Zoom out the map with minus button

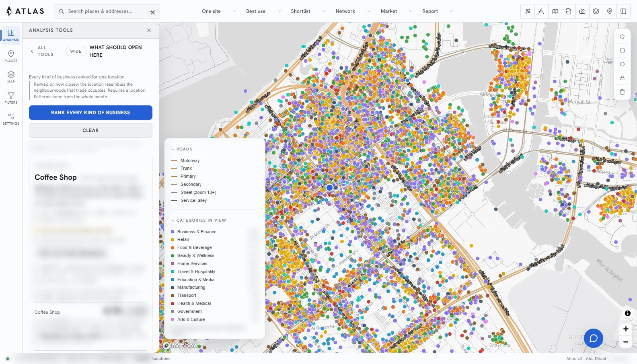tap(626, 342)
